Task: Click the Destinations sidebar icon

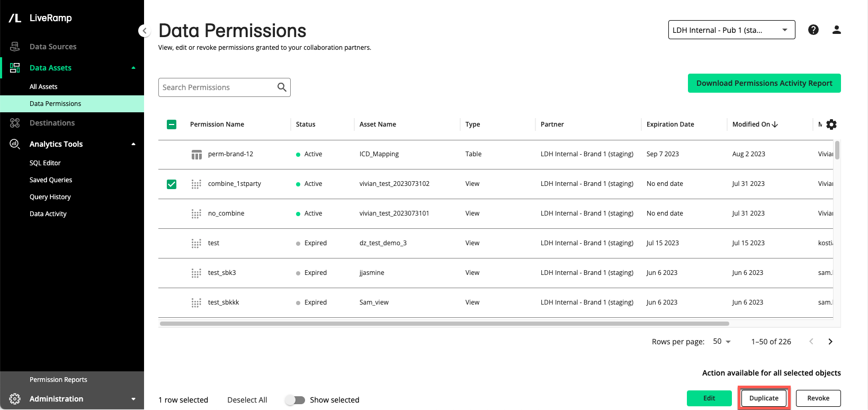Action: (x=15, y=123)
